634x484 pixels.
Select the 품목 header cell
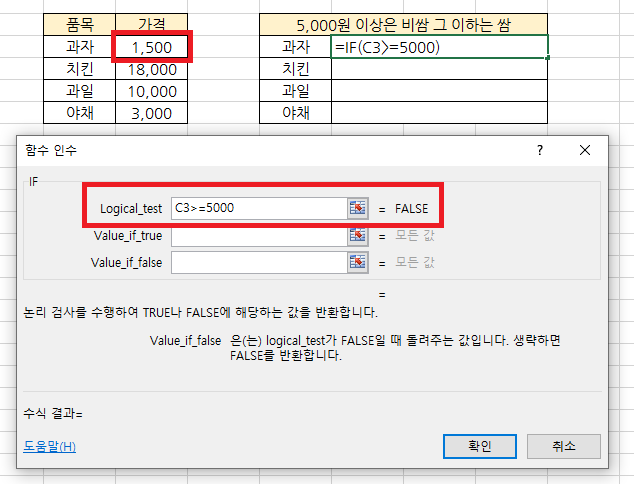tap(80, 25)
